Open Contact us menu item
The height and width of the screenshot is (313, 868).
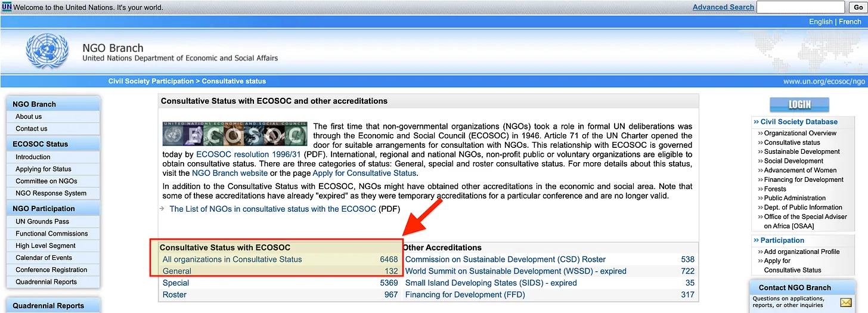[32, 129]
